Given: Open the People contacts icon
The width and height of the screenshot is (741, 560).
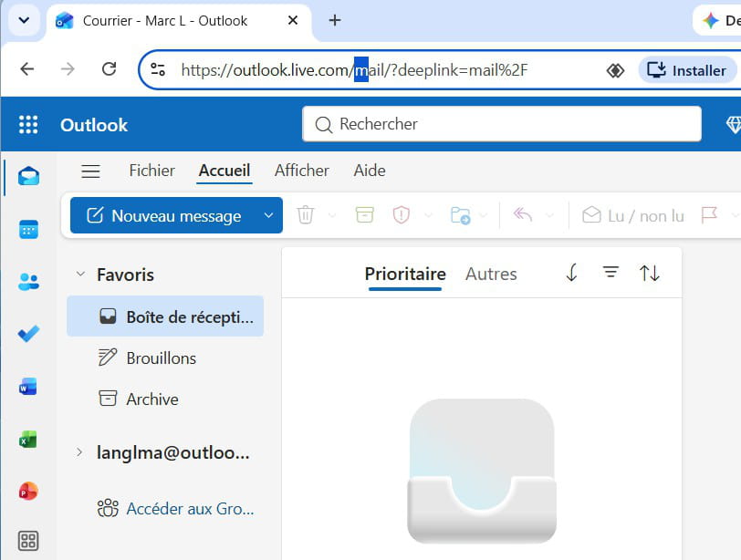Looking at the screenshot, I should pos(28,282).
